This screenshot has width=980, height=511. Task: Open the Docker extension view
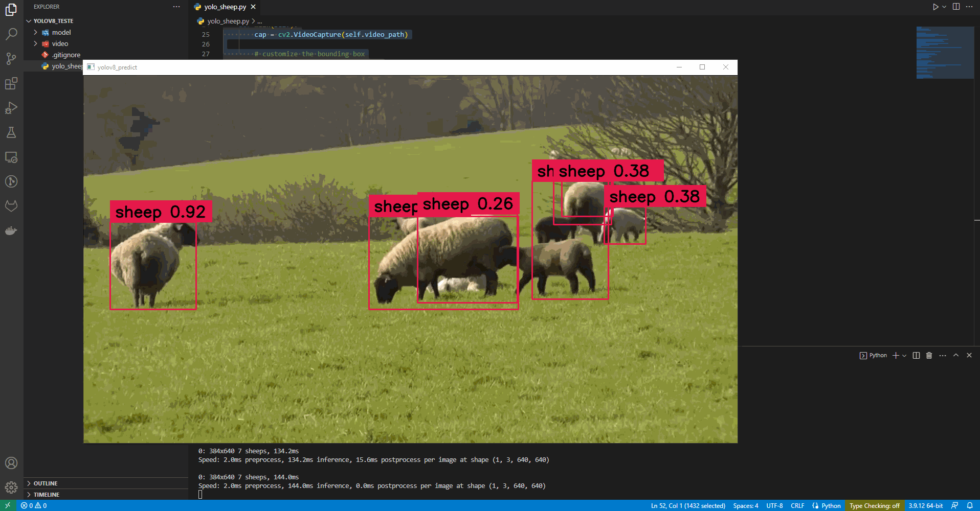coord(11,230)
